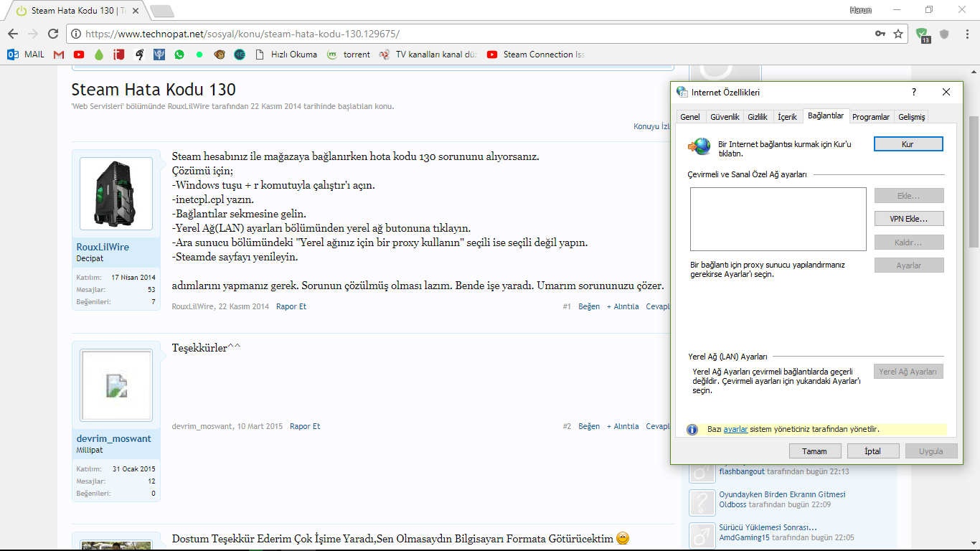The image size is (980, 551).
Task: Open the Gmail bookmark
Action: 59,55
